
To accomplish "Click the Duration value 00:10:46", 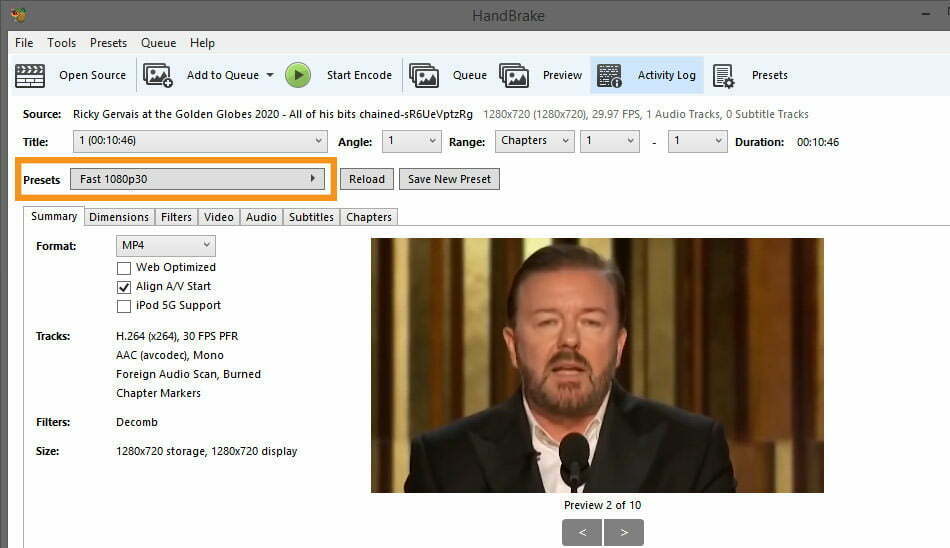I will (x=818, y=142).
